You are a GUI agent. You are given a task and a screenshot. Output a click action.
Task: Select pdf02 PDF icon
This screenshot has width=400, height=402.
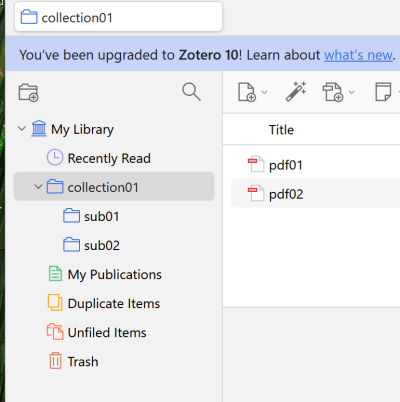tap(256, 193)
